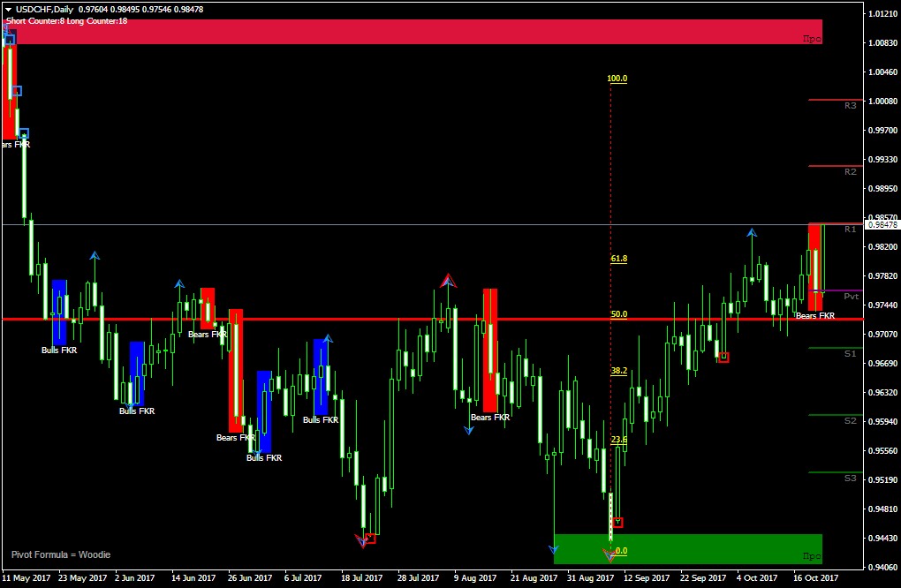Click the 26 Jun 2017 date label
Screen dimensions: 901x588
(x=250, y=577)
